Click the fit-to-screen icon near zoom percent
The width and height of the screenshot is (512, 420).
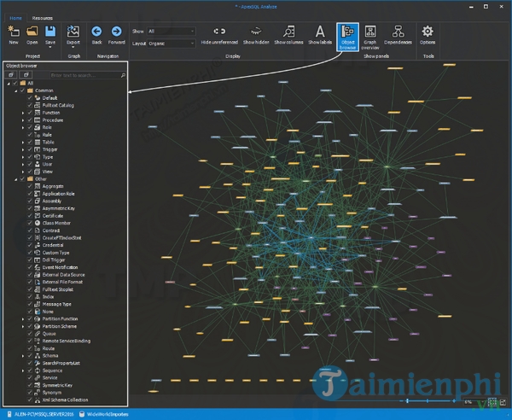tap(492, 402)
